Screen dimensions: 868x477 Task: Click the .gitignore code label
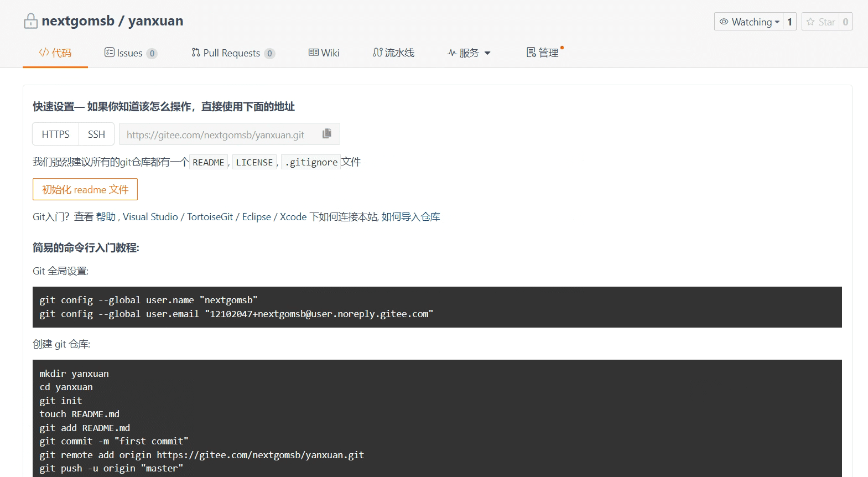pos(311,162)
